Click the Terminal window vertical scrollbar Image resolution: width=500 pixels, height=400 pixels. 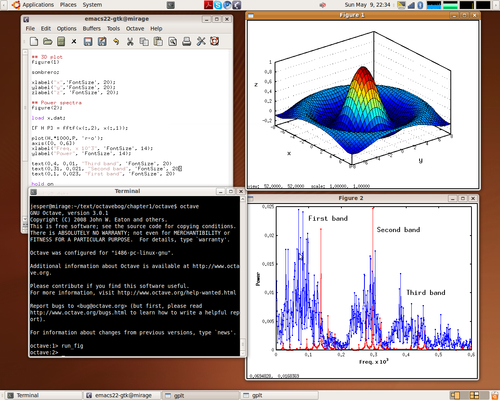[x=243, y=276]
